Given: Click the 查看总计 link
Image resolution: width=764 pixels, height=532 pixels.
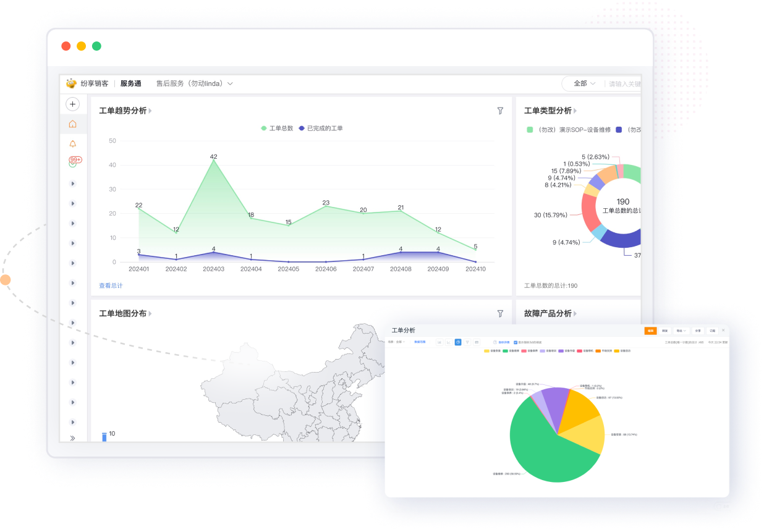Looking at the screenshot, I should pyautogui.click(x=111, y=285).
